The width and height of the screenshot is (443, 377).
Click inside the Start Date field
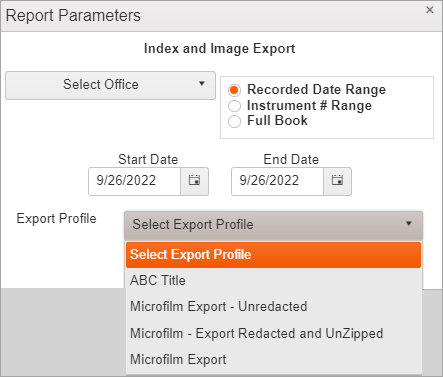pos(134,181)
